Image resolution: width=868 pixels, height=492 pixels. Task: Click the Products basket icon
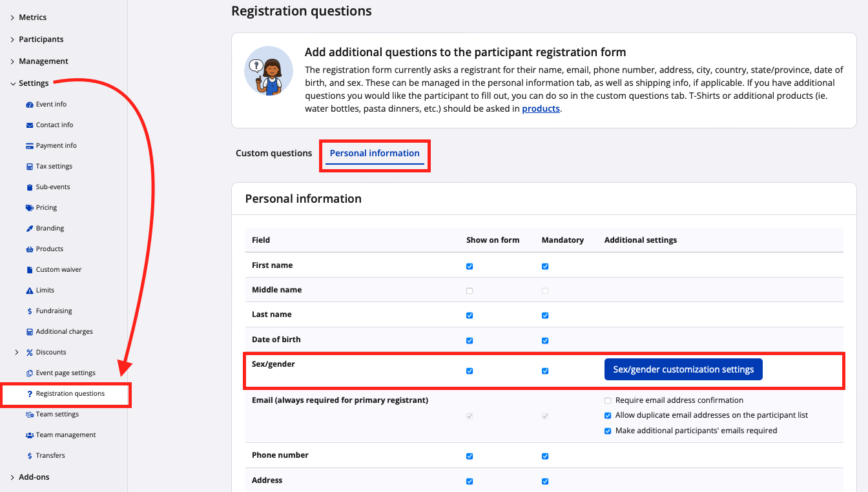(30, 249)
